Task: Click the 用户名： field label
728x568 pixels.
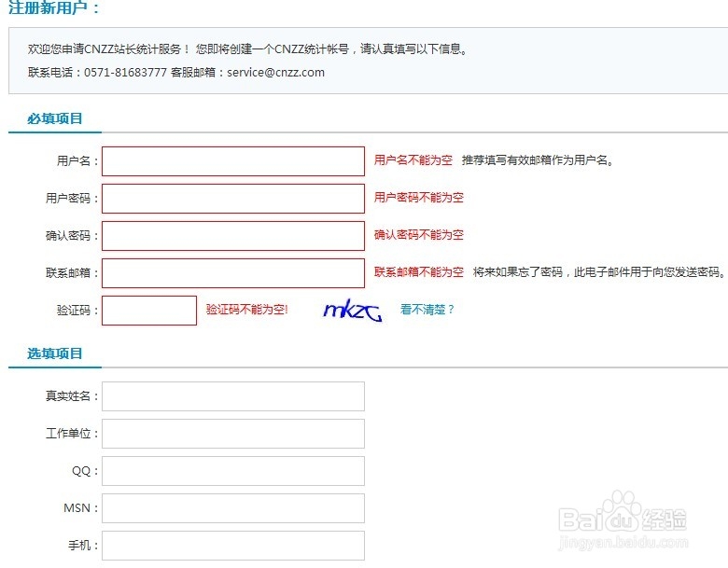Action: pos(77,161)
